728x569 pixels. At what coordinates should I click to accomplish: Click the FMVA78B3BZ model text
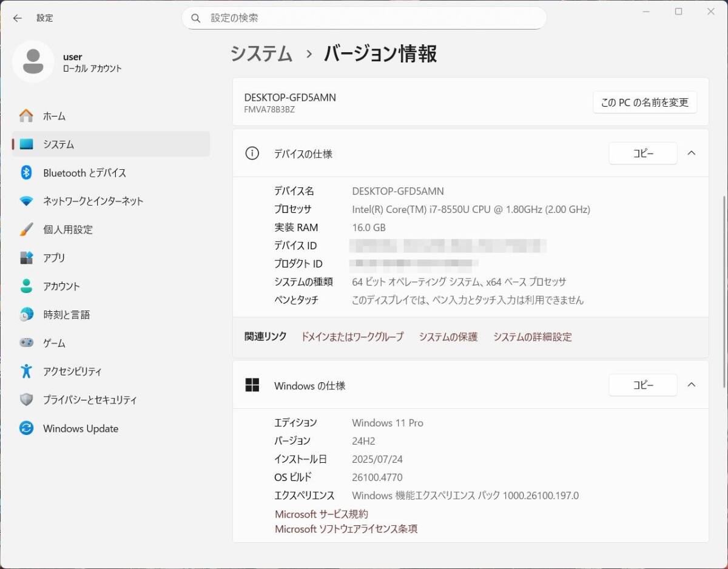click(269, 110)
